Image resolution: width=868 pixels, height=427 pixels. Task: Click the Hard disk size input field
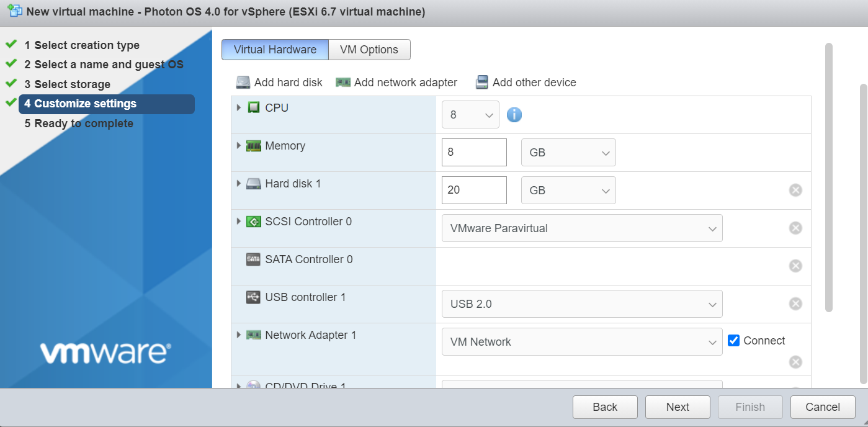tap(474, 190)
